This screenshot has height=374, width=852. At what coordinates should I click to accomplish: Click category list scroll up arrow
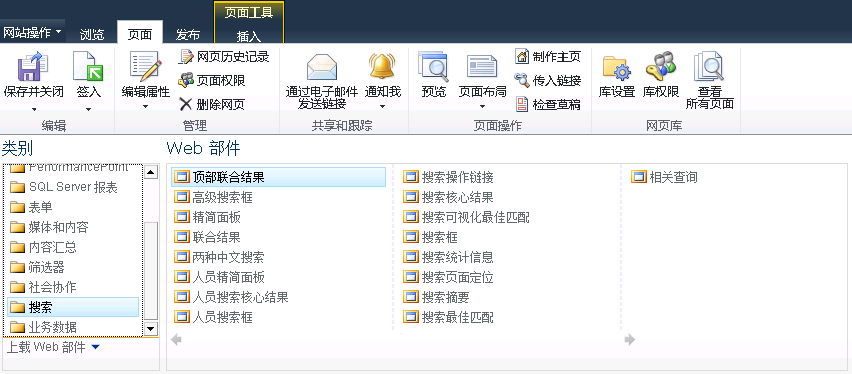151,172
